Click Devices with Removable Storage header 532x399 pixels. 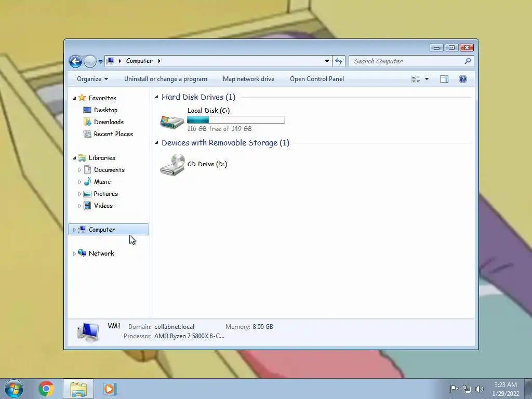[x=225, y=143]
